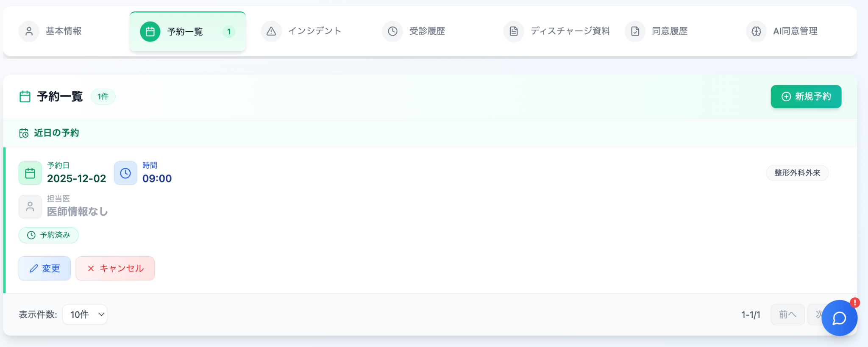Click the 近日の予約 section calendar icon
Viewport: 868px width, 347px height.
point(24,133)
